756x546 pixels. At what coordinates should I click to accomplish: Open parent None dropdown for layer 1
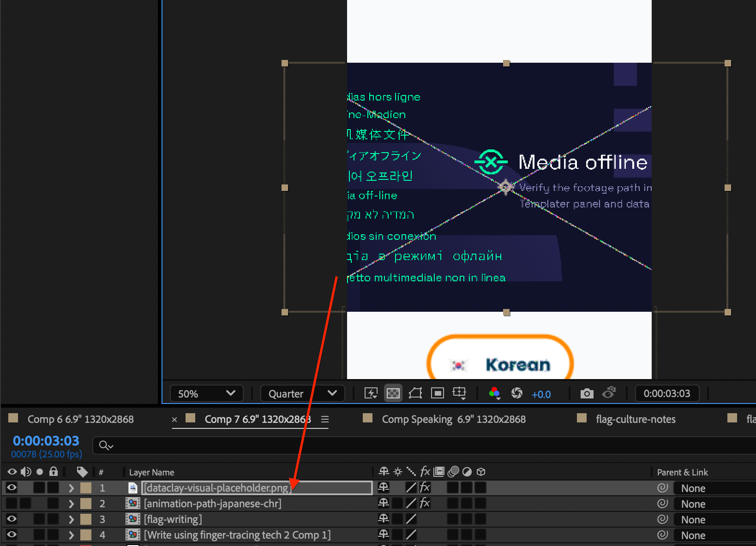714,488
